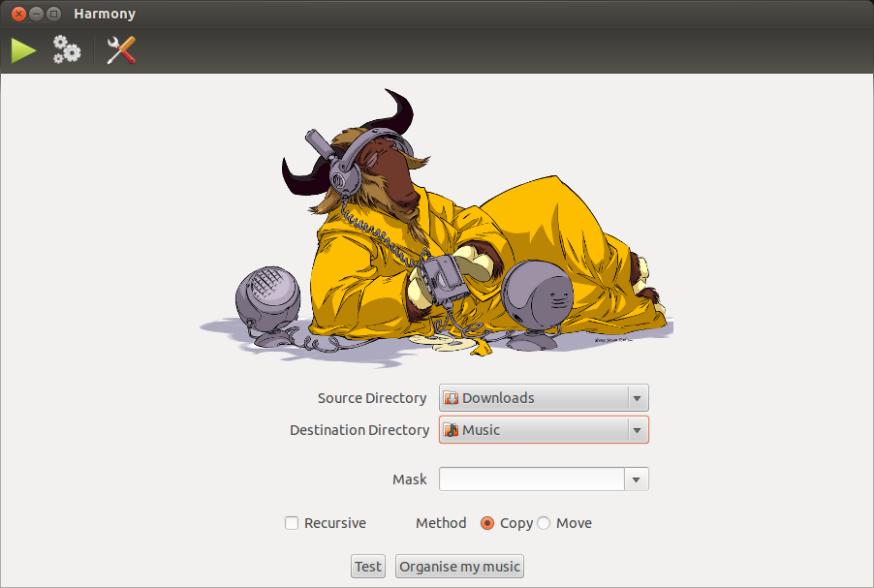Expand the Mask dropdown arrow
874x588 pixels.
pyautogui.click(x=636, y=480)
